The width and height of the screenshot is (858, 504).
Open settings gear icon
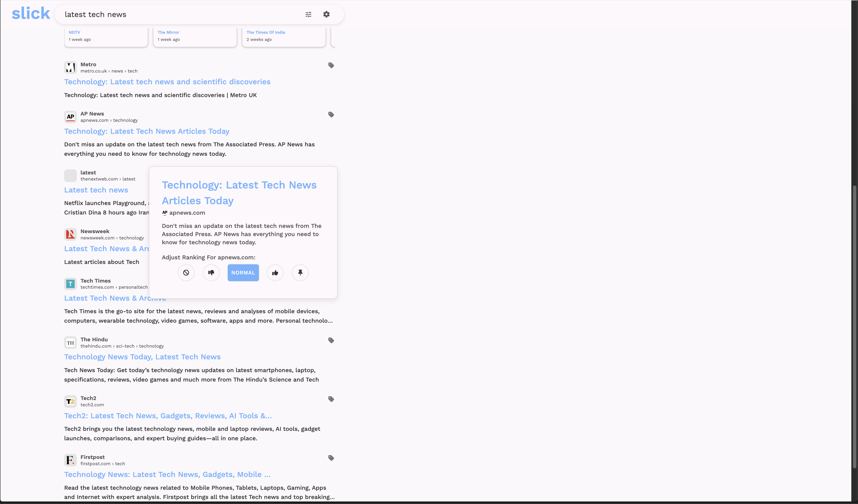click(326, 14)
